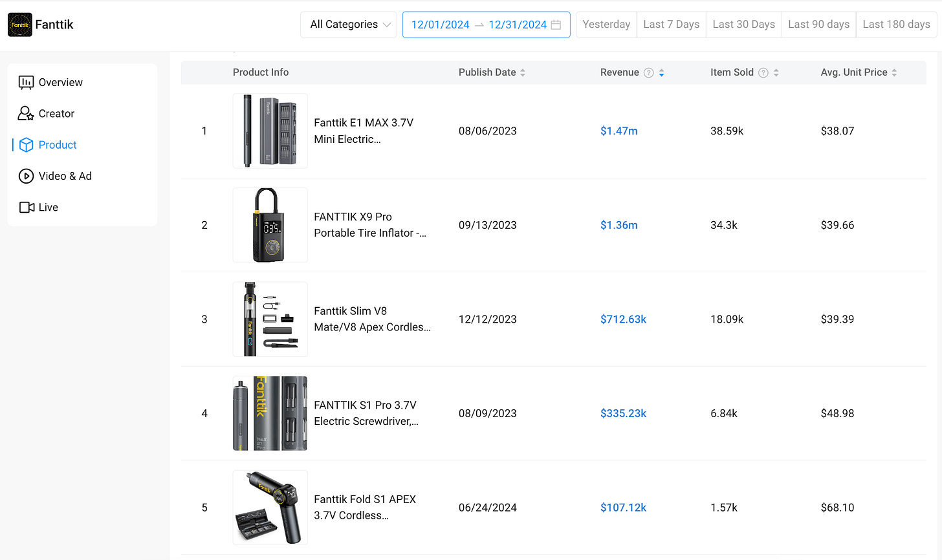The height and width of the screenshot is (560, 942).
Task: Select Last 180 days range
Action: click(897, 25)
